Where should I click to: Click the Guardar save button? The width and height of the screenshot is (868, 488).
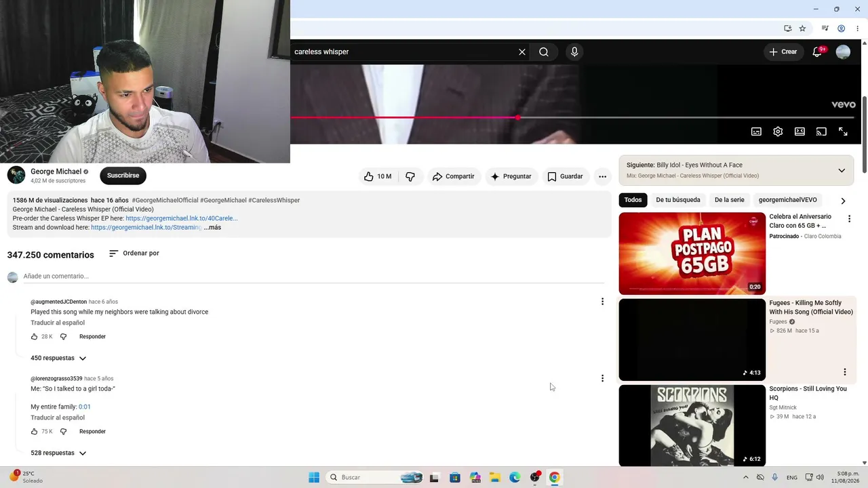click(x=565, y=176)
